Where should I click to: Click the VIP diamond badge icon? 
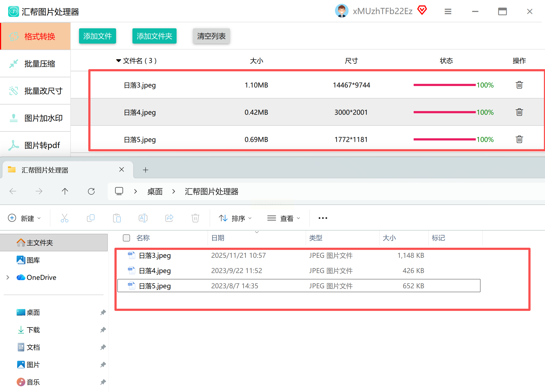422,10
